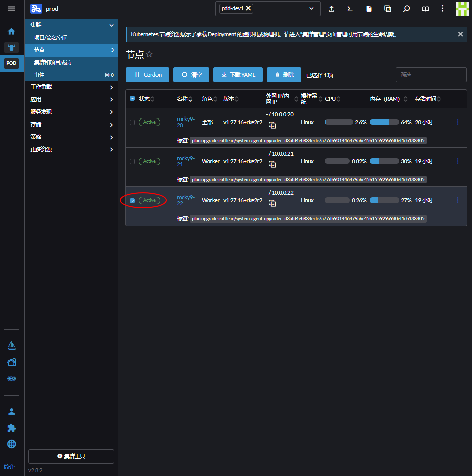Select the POD cluster badge

[11, 63]
